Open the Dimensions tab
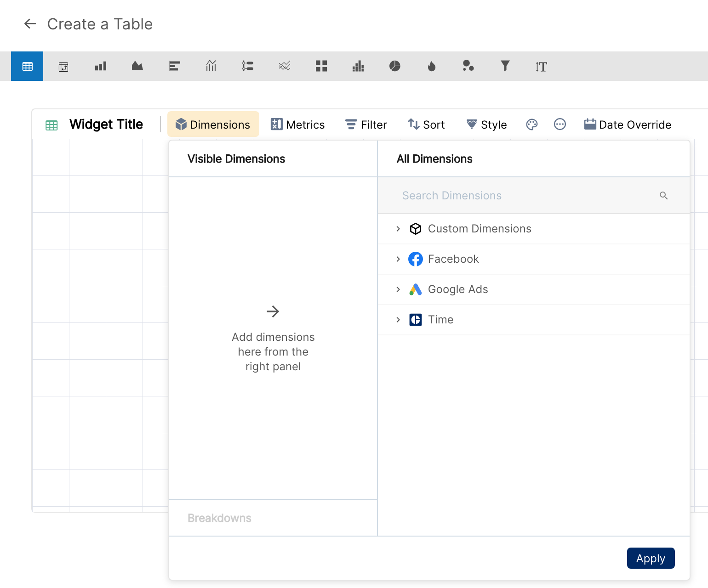The image size is (708, 588). click(x=213, y=124)
